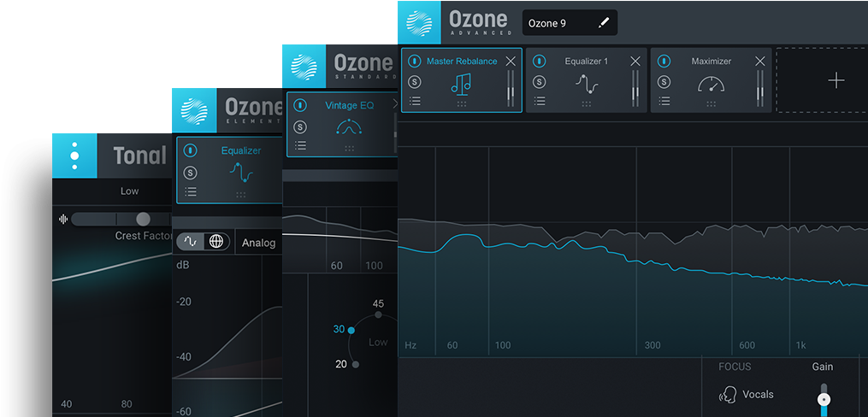Click the 300 Hz label on spectrum
Viewport: 868px width, 417px height.
click(x=652, y=345)
